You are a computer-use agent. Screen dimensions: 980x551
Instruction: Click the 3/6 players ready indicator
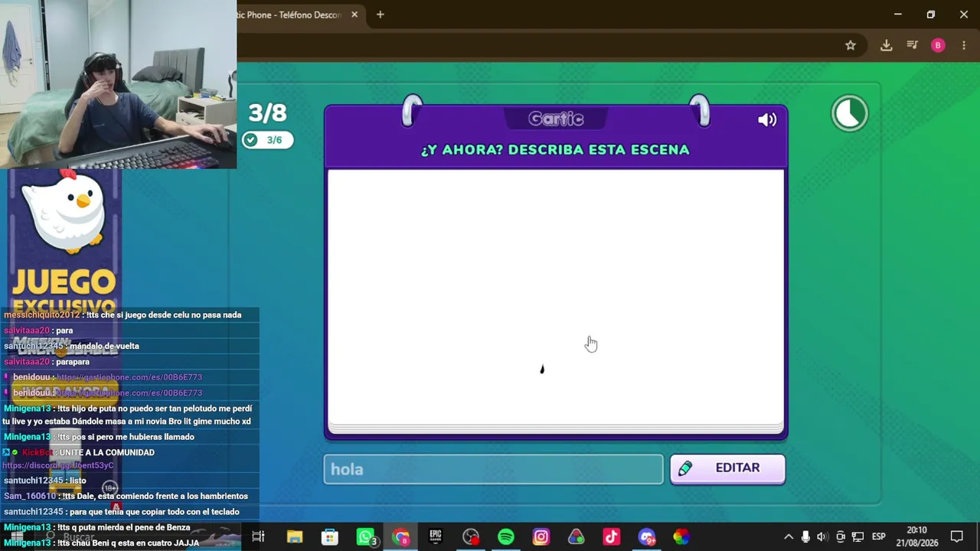(x=267, y=140)
